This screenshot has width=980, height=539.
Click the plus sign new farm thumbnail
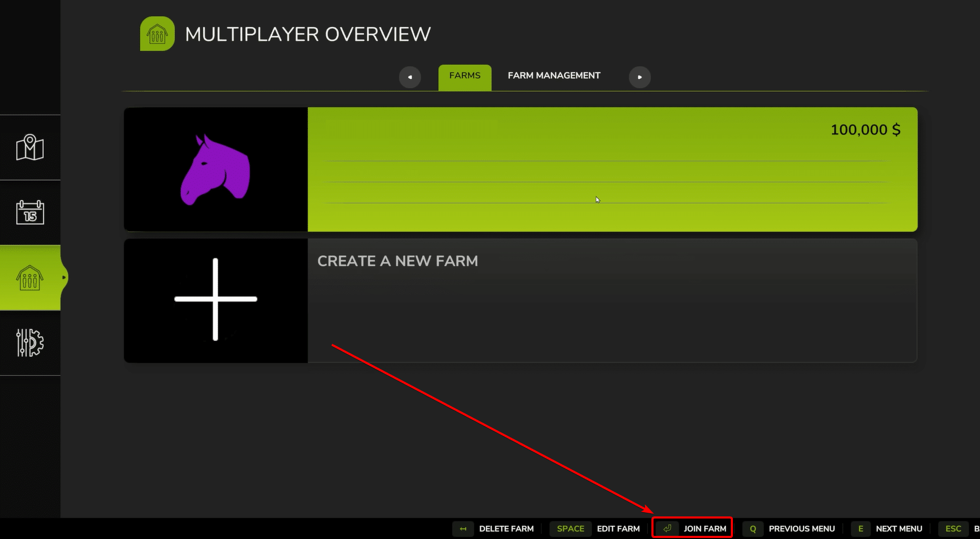click(216, 299)
